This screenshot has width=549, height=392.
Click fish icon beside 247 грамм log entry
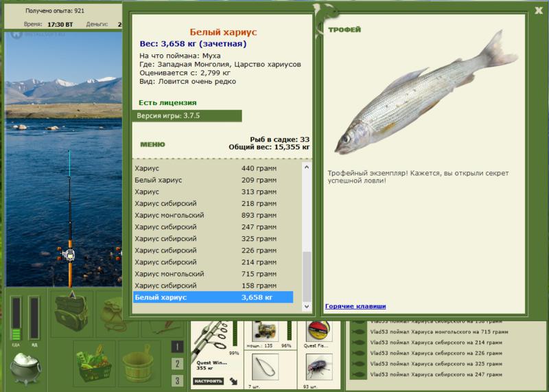358,375
